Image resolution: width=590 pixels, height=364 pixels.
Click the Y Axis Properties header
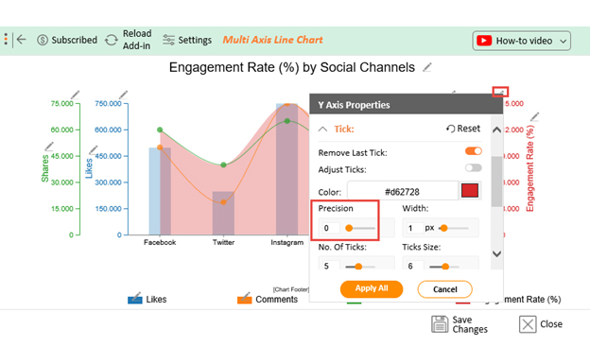coord(406,105)
